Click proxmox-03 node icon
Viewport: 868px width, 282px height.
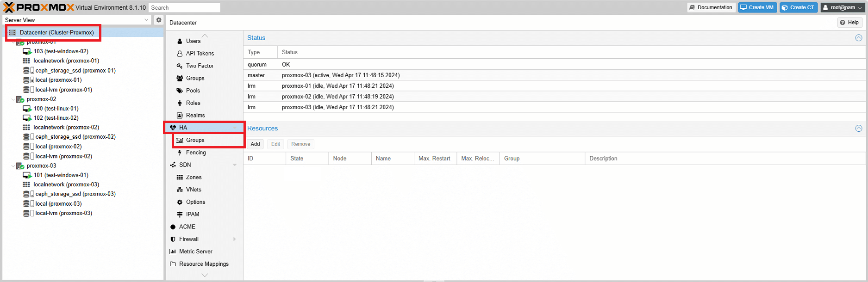click(x=20, y=166)
